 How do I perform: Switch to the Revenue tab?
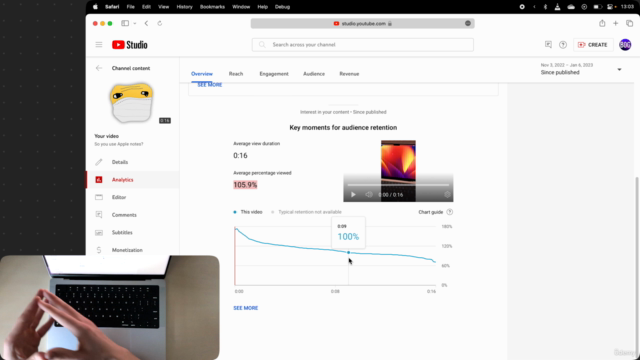coord(349,74)
